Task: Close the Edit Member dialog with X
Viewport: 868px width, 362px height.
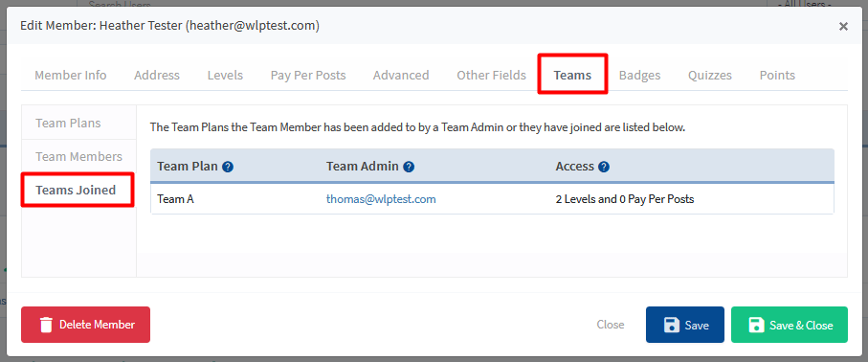Action: (843, 26)
